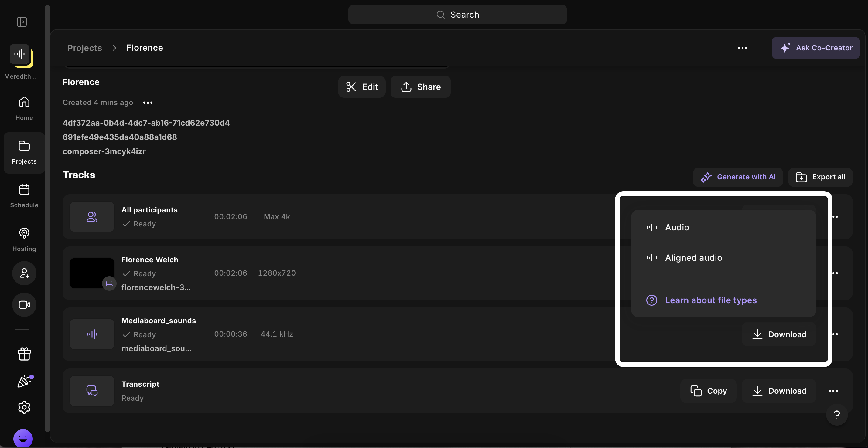Click Transcript track icon

[x=92, y=391]
